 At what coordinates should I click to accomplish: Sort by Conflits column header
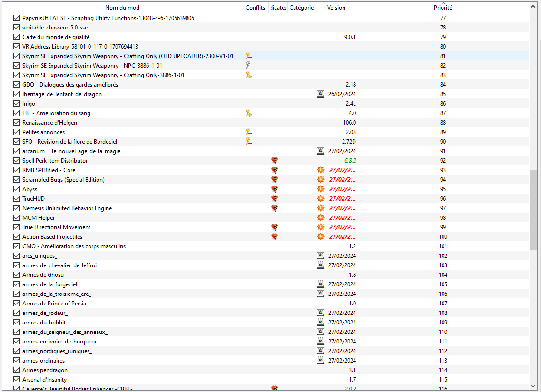(x=256, y=7)
